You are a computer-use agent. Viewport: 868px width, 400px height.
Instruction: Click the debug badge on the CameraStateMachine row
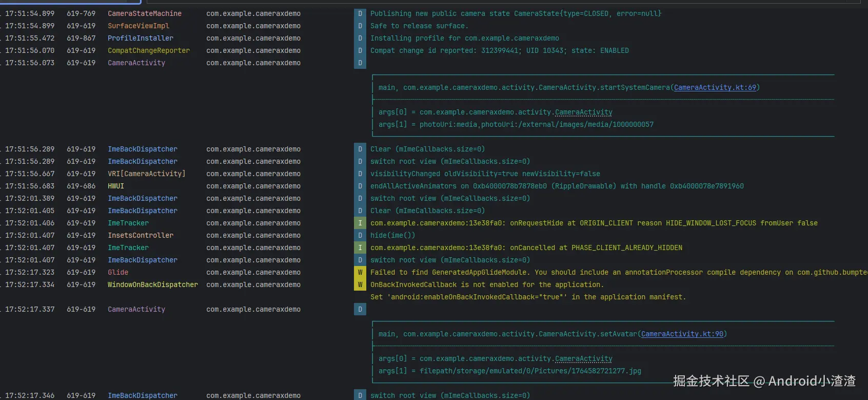(360, 14)
